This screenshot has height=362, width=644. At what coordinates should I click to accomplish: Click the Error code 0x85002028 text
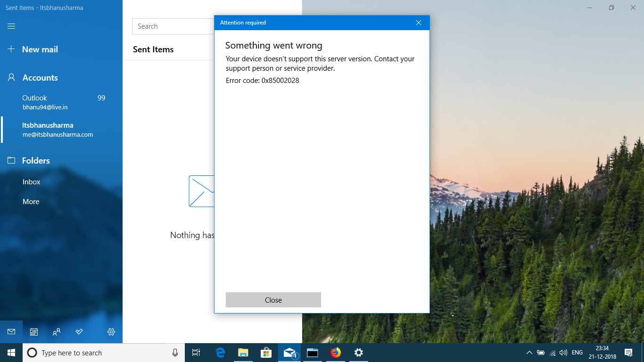tap(263, 81)
